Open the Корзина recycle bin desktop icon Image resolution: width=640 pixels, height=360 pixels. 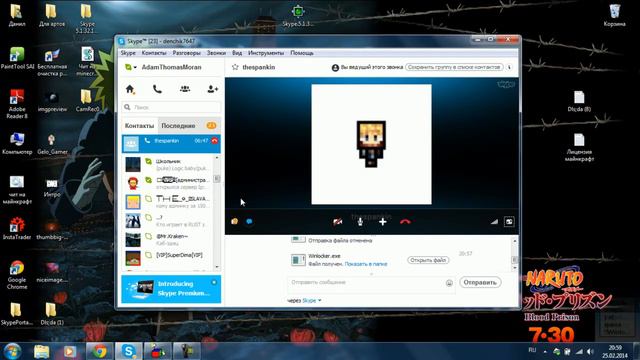[x=614, y=15]
